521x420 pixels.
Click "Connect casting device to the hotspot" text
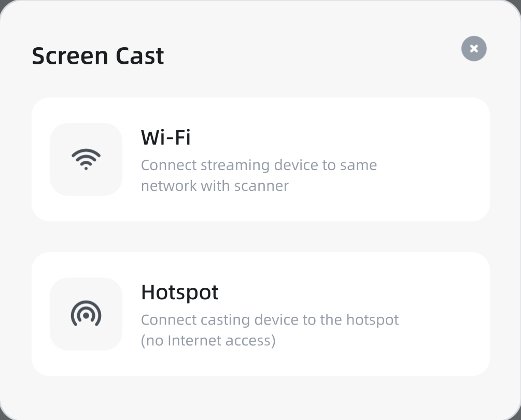point(270,320)
